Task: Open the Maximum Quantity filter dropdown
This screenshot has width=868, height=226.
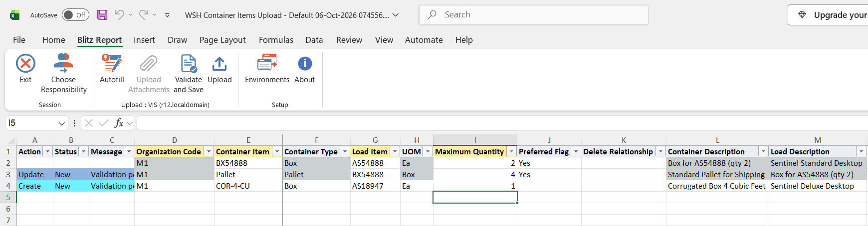Action: (511, 151)
